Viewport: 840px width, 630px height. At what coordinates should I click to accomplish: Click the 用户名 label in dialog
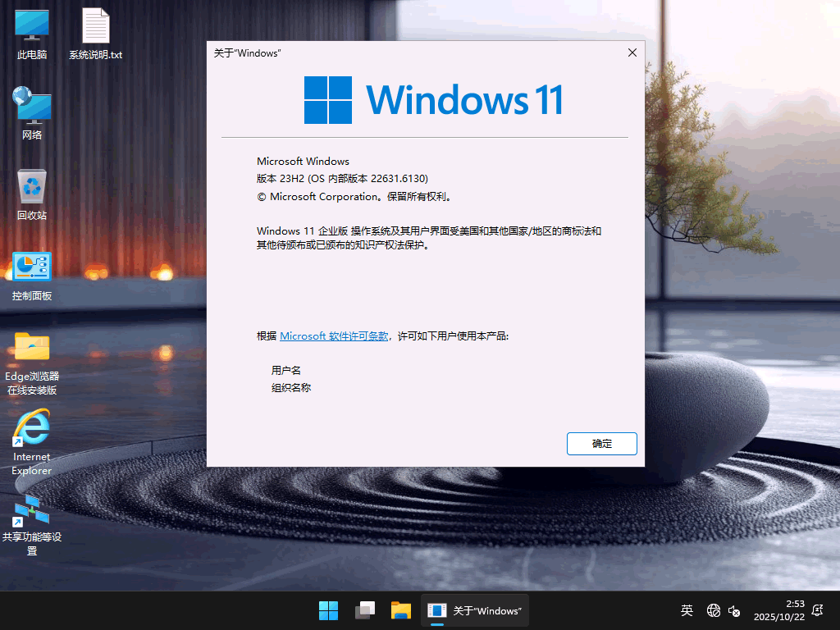tap(285, 370)
